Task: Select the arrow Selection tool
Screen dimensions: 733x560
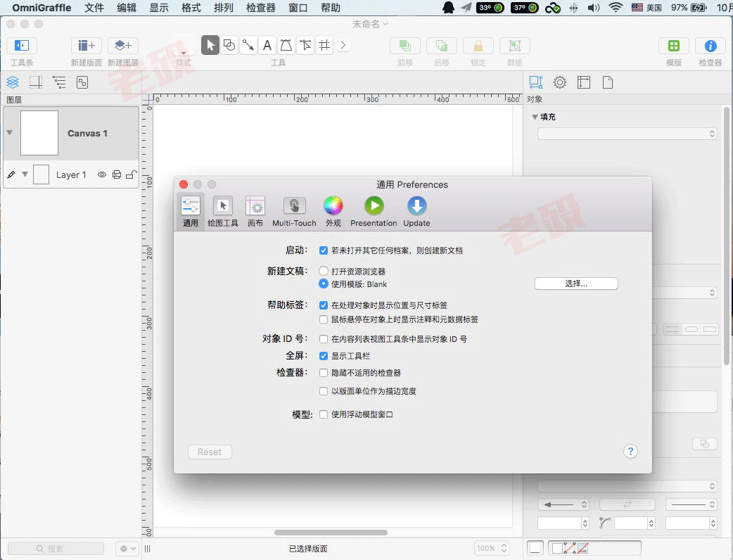Action: pyautogui.click(x=210, y=45)
